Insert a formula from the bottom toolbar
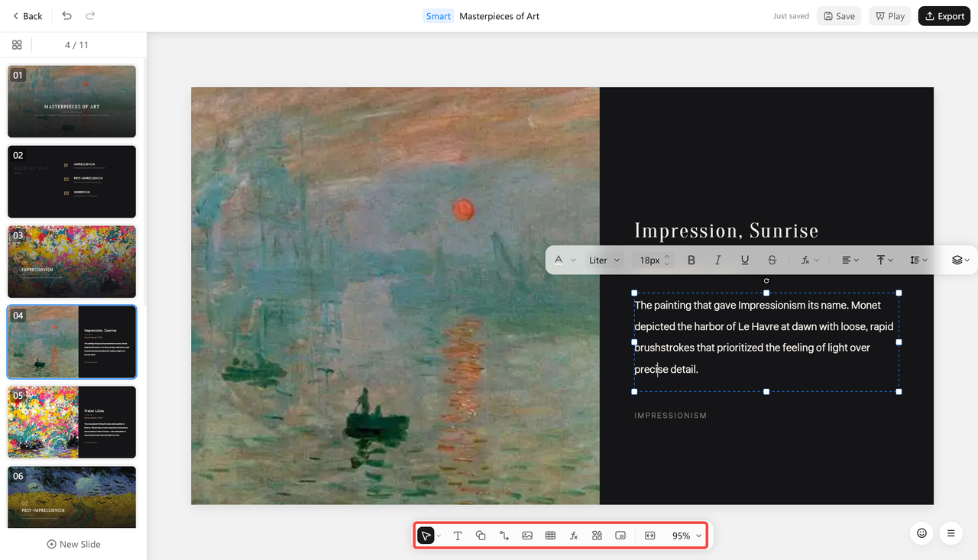The height and width of the screenshot is (560, 978). [574, 536]
